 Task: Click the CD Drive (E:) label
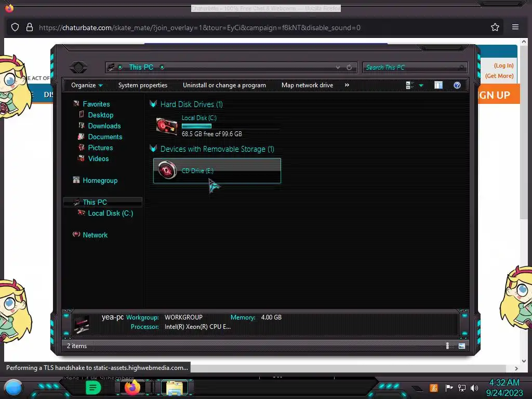(x=197, y=170)
